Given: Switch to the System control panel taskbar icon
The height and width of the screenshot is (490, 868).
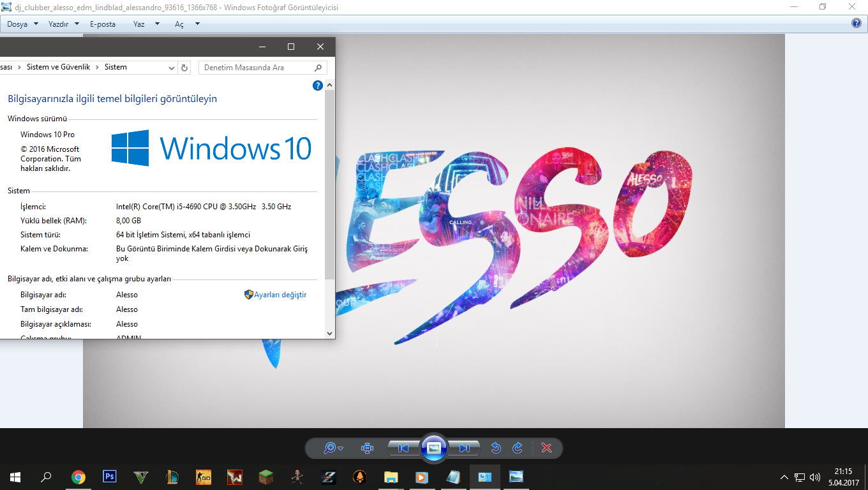Looking at the screenshot, I should (x=485, y=477).
